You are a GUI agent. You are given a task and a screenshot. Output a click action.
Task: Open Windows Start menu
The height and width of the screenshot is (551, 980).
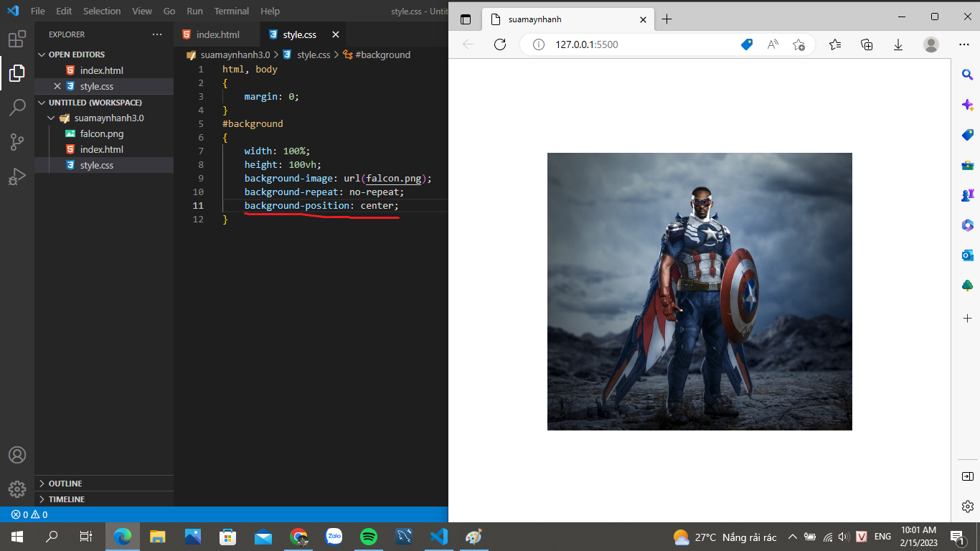pyautogui.click(x=17, y=537)
